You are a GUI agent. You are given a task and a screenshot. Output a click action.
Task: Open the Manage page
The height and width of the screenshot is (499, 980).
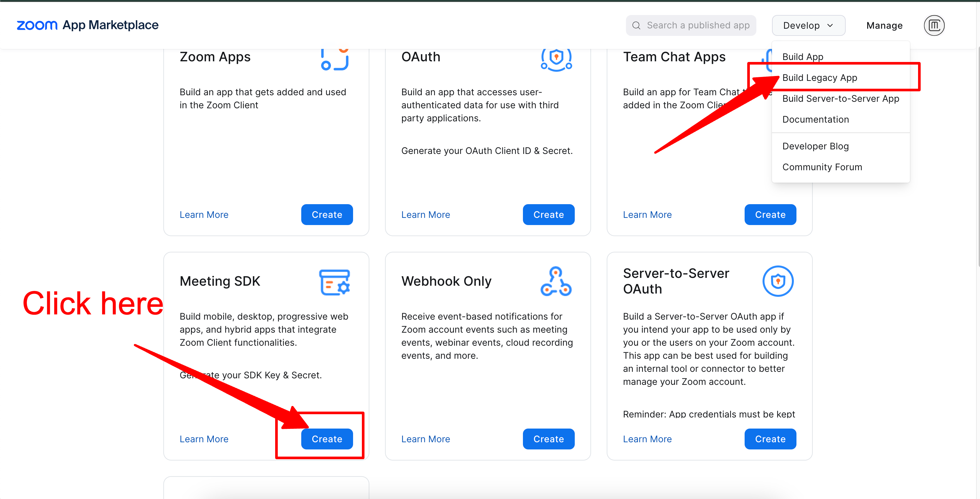(884, 25)
